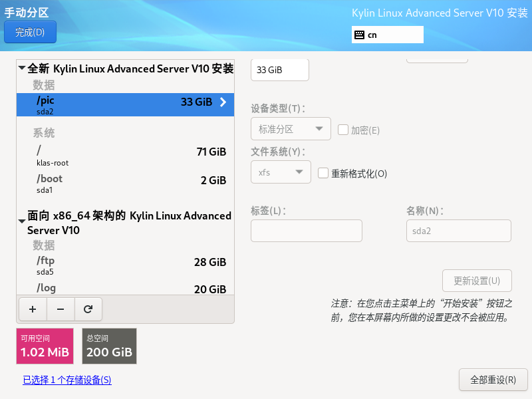Viewport: 532px width, 399px height.
Task: Select the /boot sda1 2 GiB partition
Action: pos(125,184)
